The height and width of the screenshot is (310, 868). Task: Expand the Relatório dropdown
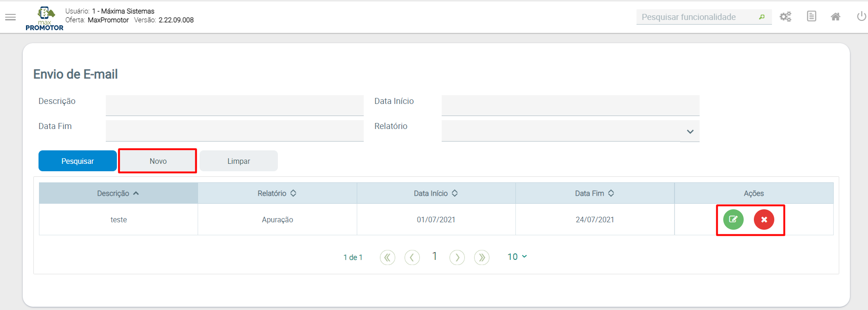690,132
